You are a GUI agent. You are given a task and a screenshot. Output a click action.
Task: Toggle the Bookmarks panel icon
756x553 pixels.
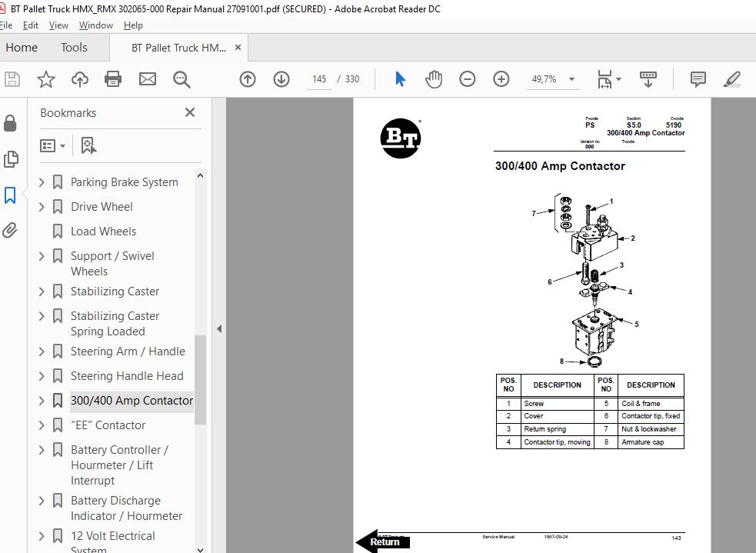tap(10, 195)
